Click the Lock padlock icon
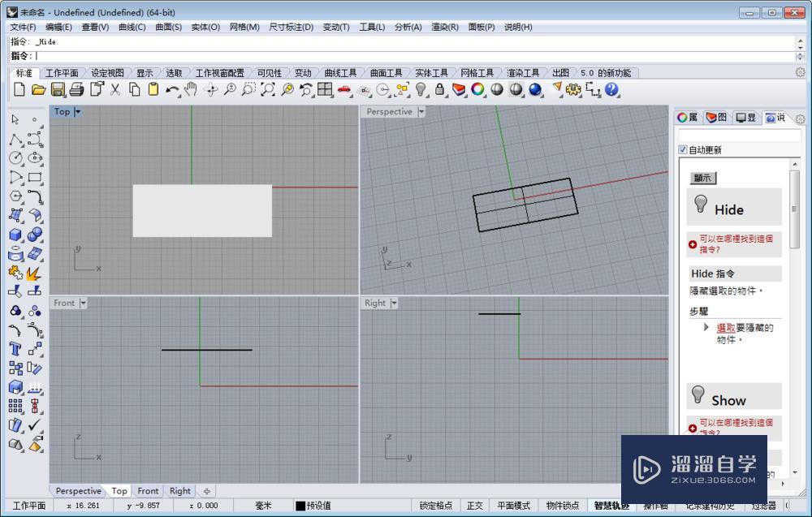The width and height of the screenshot is (812, 517). pyautogui.click(x=439, y=89)
